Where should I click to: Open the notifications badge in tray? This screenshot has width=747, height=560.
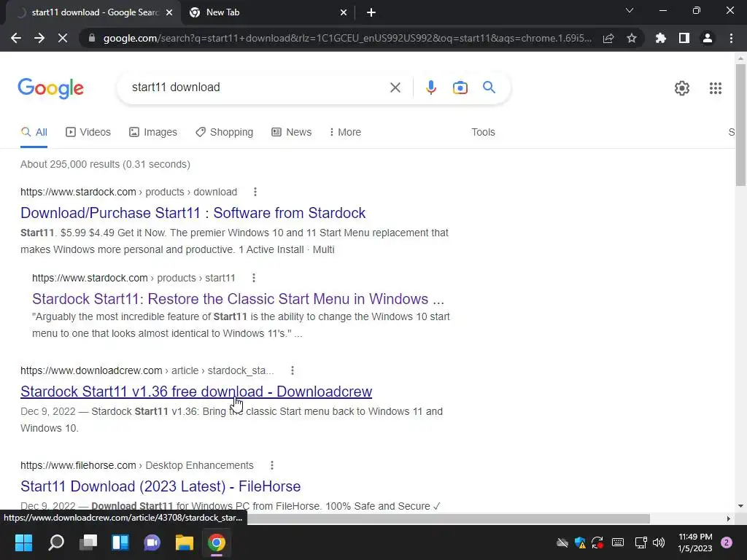[727, 542]
